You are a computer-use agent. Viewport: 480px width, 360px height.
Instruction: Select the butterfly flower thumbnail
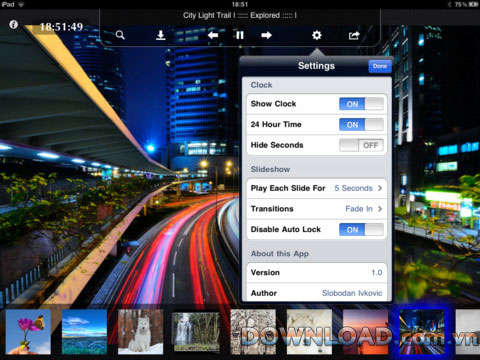28,332
